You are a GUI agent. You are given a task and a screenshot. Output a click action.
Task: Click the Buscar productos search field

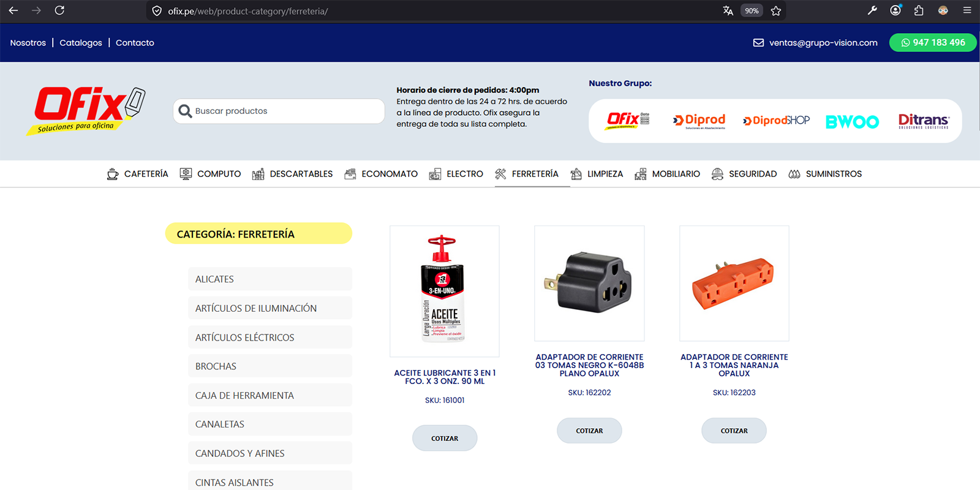pyautogui.click(x=279, y=111)
